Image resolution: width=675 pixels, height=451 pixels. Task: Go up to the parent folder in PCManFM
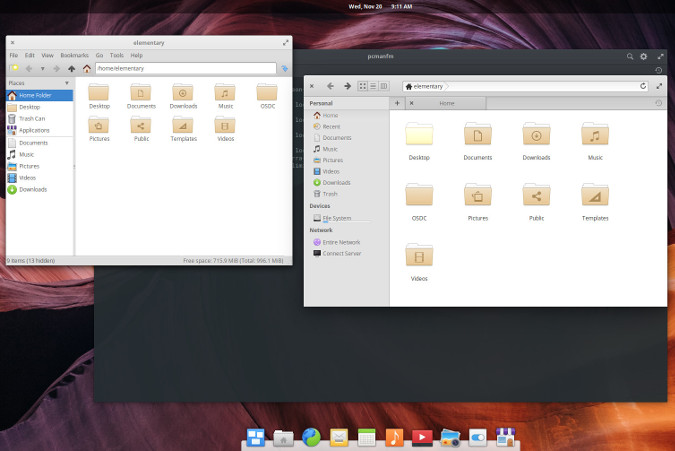click(x=71, y=69)
